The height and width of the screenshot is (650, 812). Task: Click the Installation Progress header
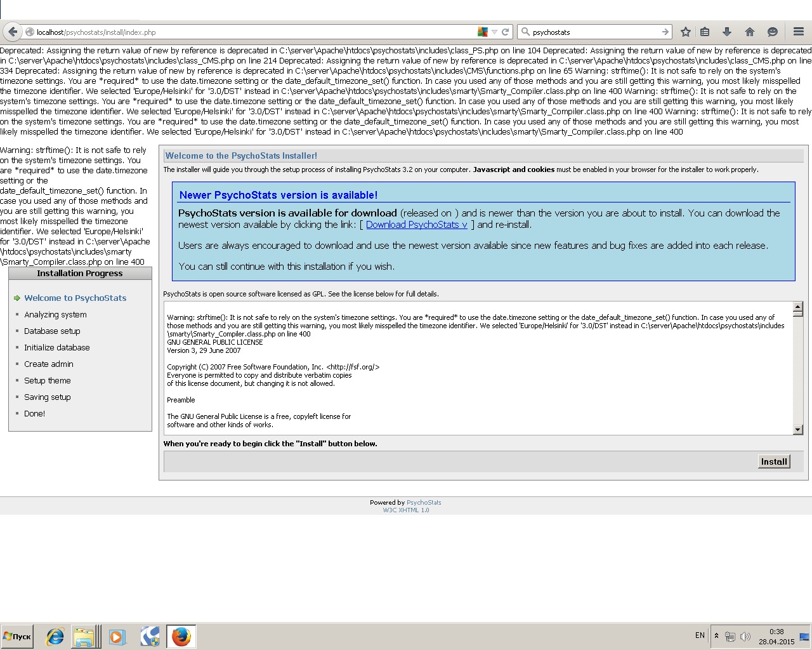tap(80, 273)
